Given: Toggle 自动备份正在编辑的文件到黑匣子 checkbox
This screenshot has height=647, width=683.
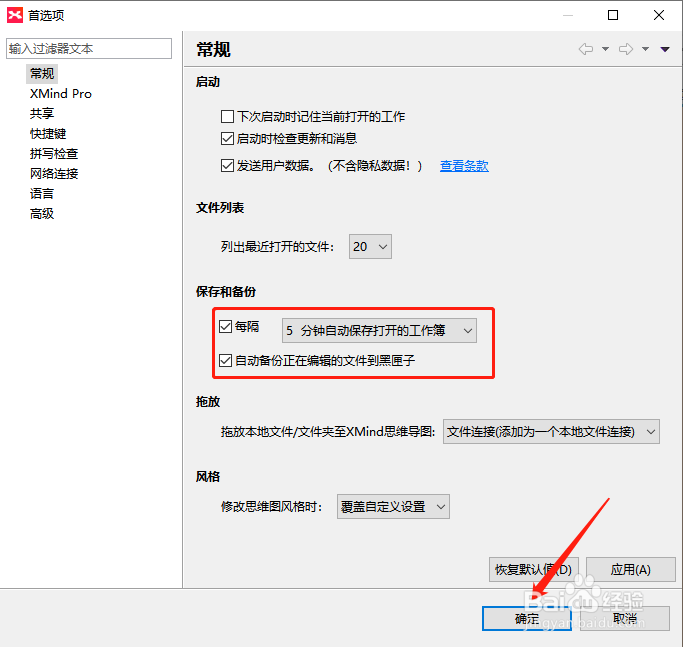Looking at the screenshot, I should tap(225, 360).
